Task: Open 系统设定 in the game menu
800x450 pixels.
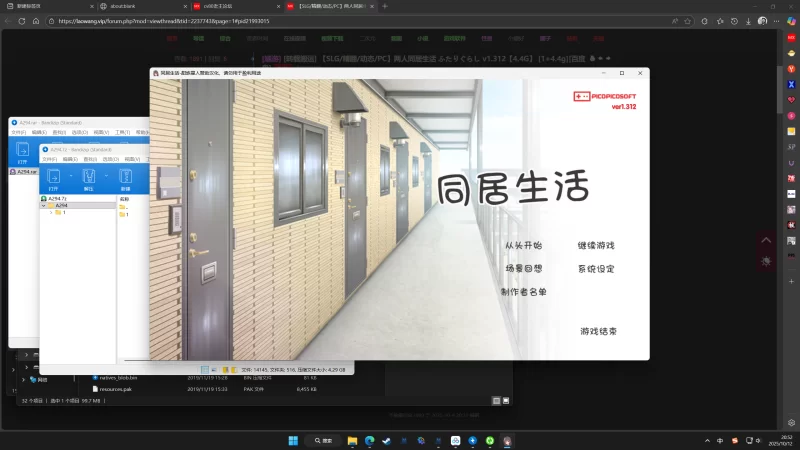Action: click(x=596, y=269)
